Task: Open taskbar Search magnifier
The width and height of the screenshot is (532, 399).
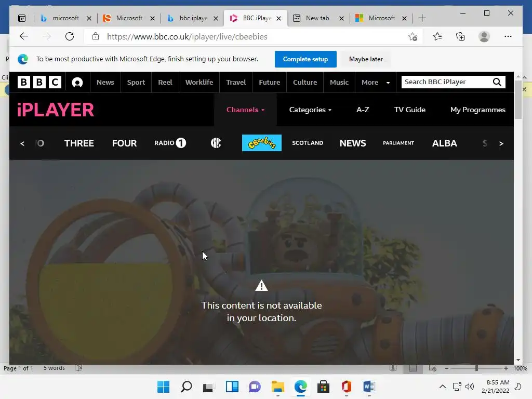Action: pos(187,387)
